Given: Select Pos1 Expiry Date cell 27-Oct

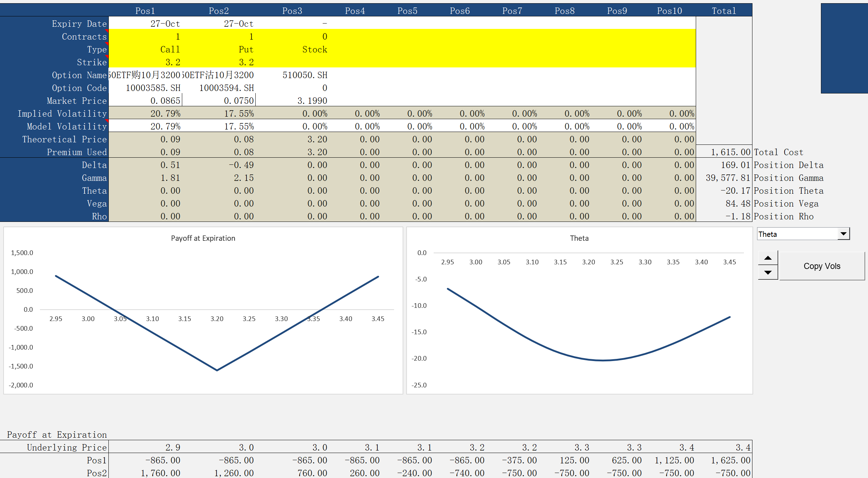Looking at the screenshot, I should coord(145,24).
